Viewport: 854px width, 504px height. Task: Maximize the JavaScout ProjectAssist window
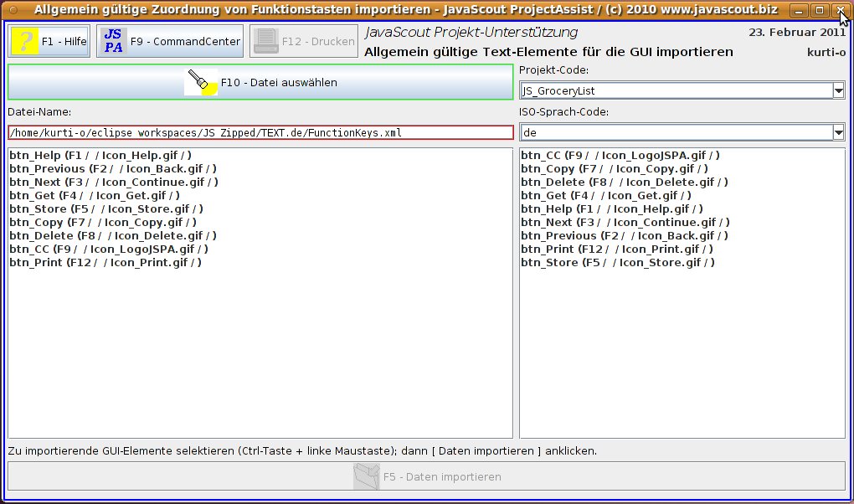tap(820, 10)
